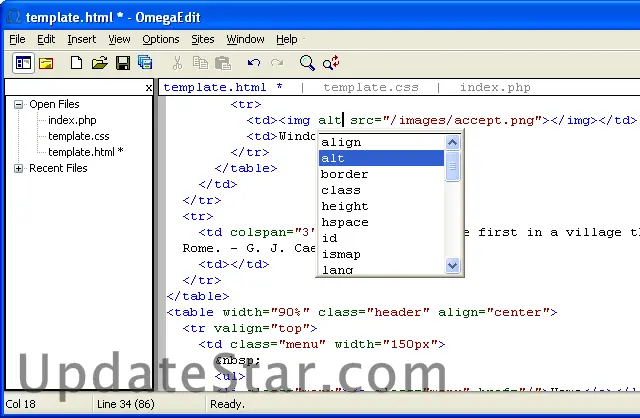Viewport: 640px width, 418px height.
Task: Cut selection with scissors icon
Action: (x=177, y=63)
